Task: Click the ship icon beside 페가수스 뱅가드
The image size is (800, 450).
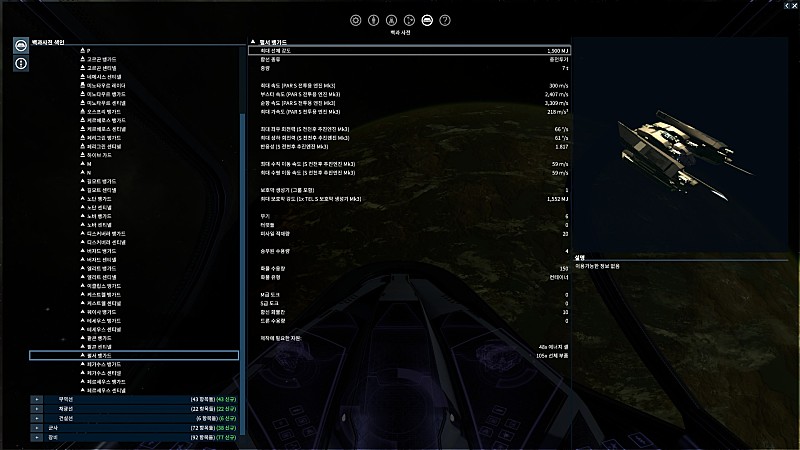Action: click(x=83, y=364)
